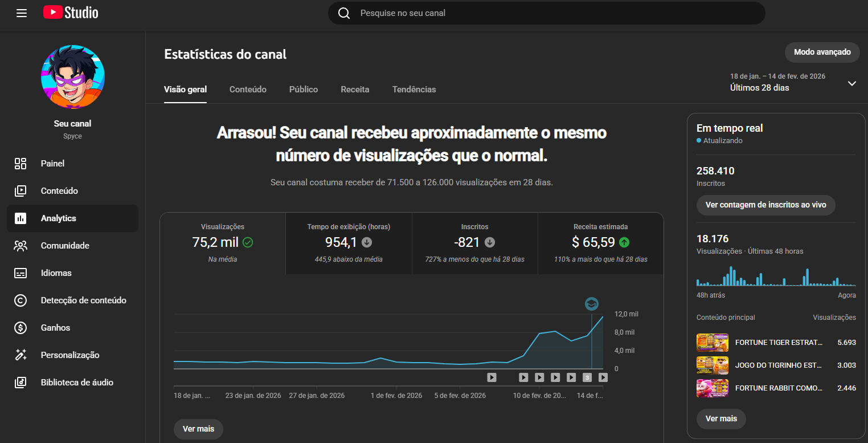Click the green check beside 75,2 mil
868x443 pixels.
(x=248, y=242)
